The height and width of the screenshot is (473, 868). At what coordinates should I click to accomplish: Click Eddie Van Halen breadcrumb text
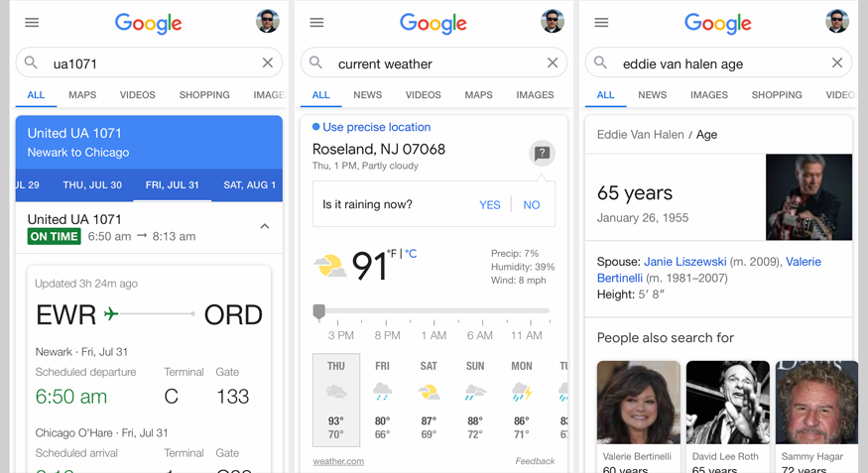[x=641, y=135]
